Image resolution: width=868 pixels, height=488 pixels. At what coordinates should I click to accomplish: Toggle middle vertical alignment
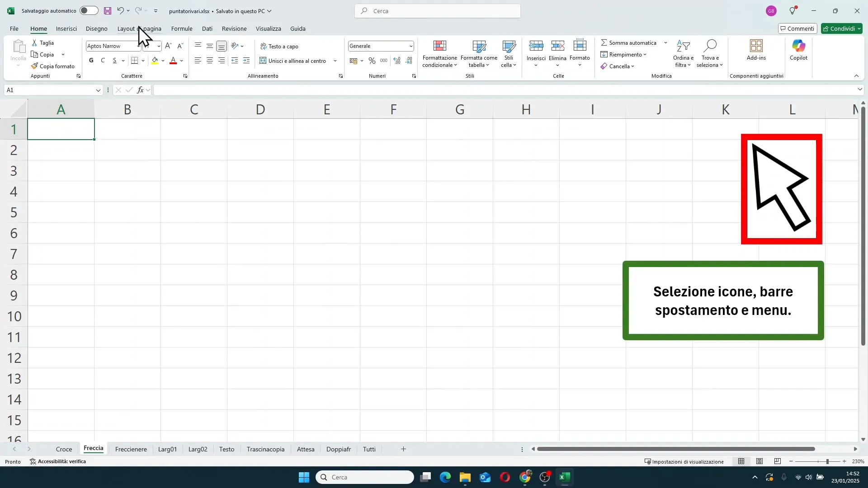[x=210, y=46]
